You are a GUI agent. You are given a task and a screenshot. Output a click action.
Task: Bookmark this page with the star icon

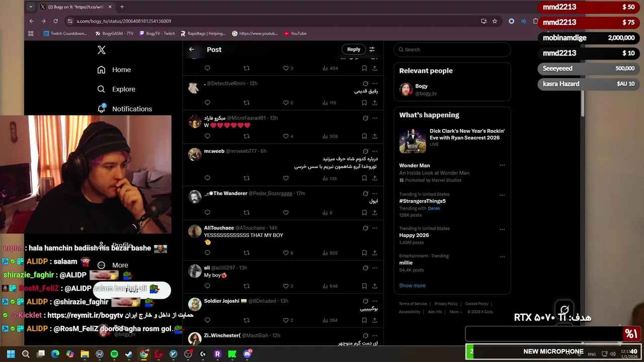point(495,21)
